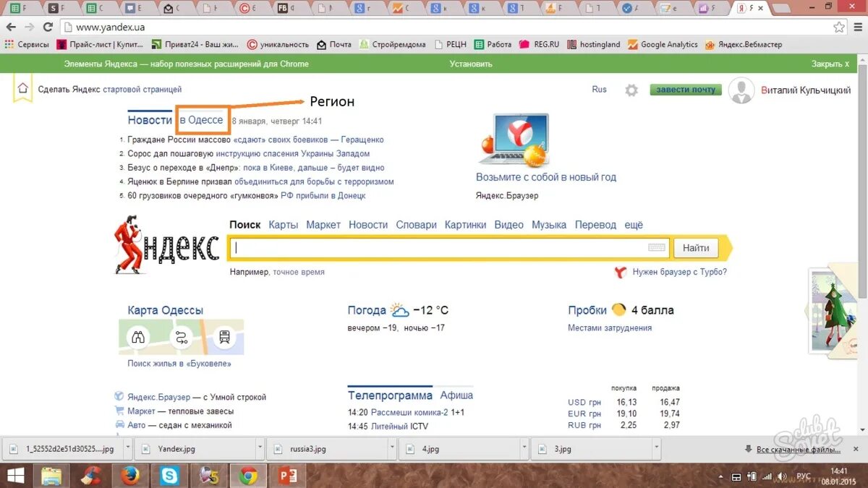Open the 60 грузовиков гумконвоя news item
The width and height of the screenshot is (868, 488).
coord(247,195)
